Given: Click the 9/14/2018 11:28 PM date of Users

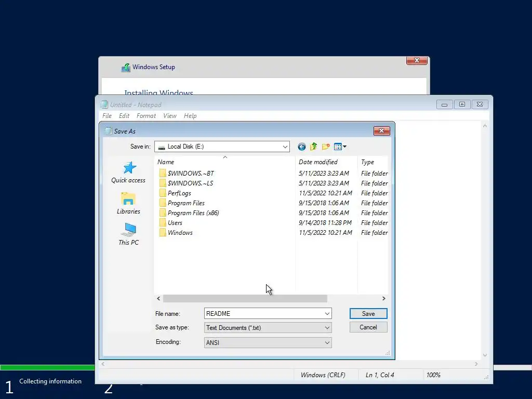Looking at the screenshot, I should coord(325,222).
